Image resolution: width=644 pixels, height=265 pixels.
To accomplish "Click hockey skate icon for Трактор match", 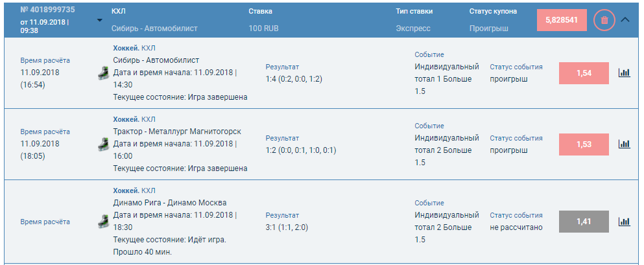I will (x=103, y=144).
